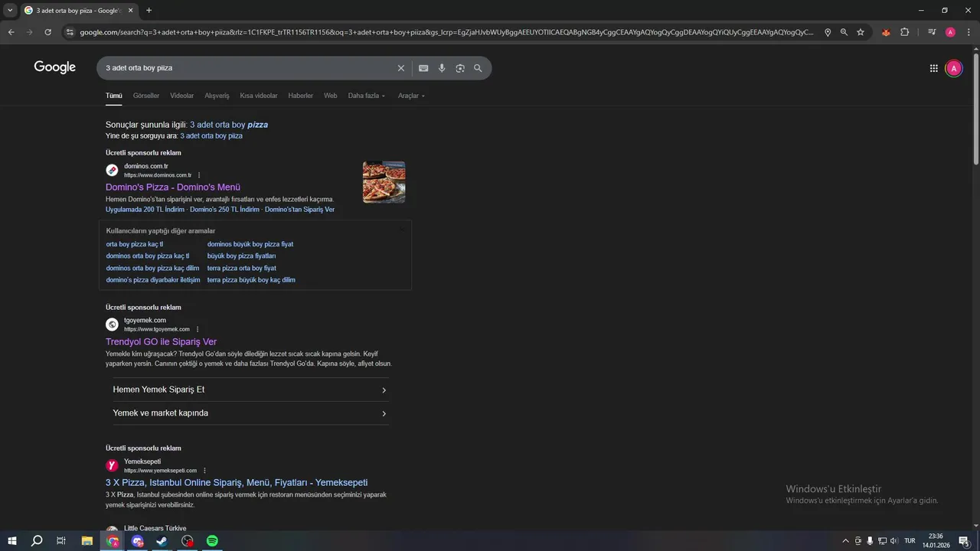Open the MetaMask fox extension
The width and height of the screenshot is (980, 551).
point(886,32)
